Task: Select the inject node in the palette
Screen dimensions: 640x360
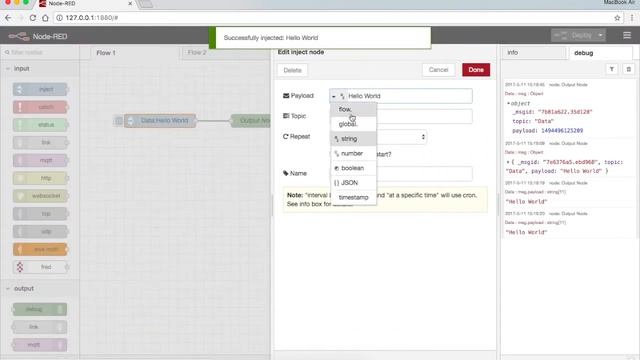Action: click(40, 89)
